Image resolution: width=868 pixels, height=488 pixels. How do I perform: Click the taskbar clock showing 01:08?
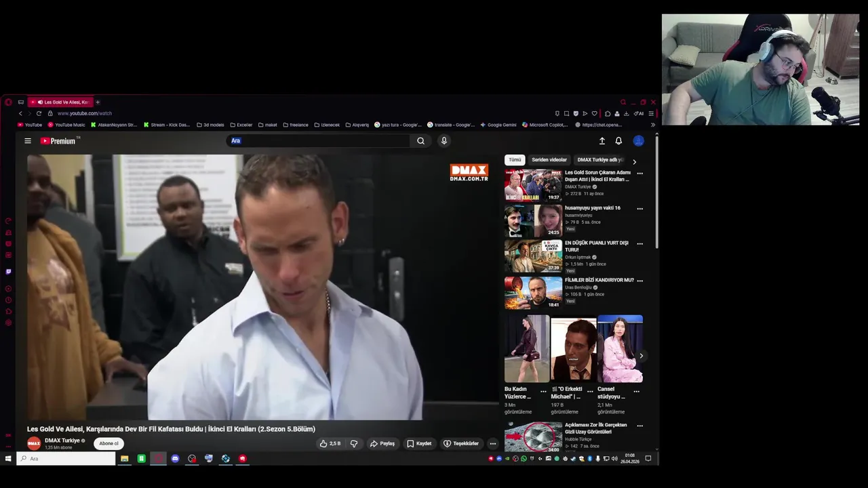pos(630,459)
